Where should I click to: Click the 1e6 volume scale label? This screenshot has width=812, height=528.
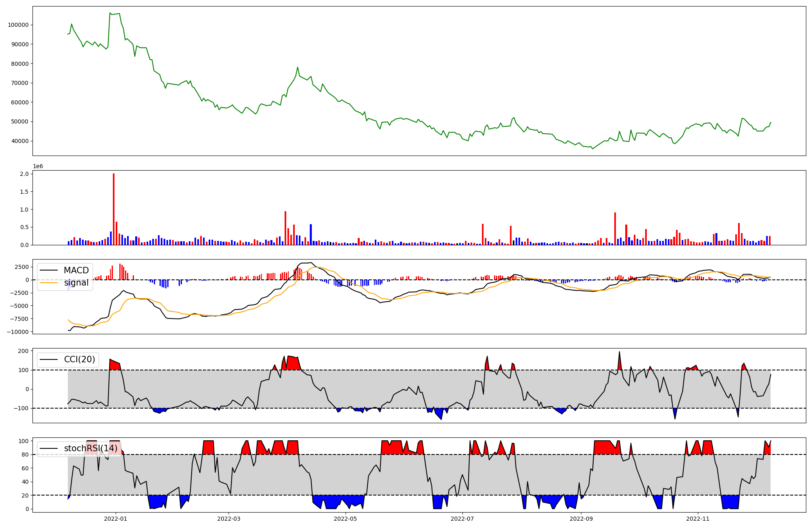[38, 167]
